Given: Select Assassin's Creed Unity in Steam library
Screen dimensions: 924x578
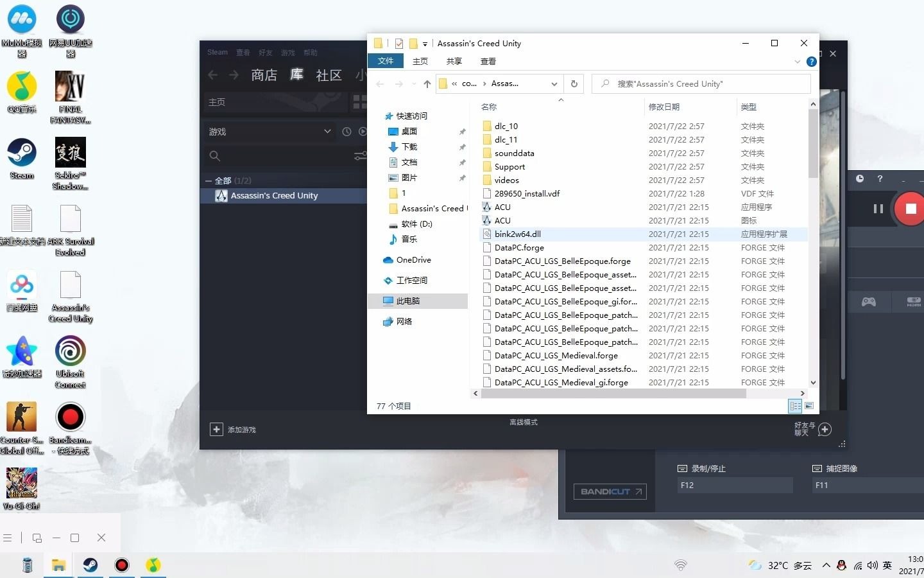Looking at the screenshot, I should [283, 196].
